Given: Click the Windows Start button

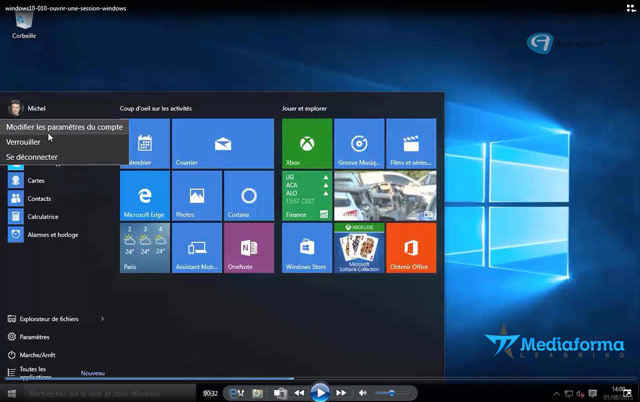Looking at the screenshot, I should coord(12,393).
